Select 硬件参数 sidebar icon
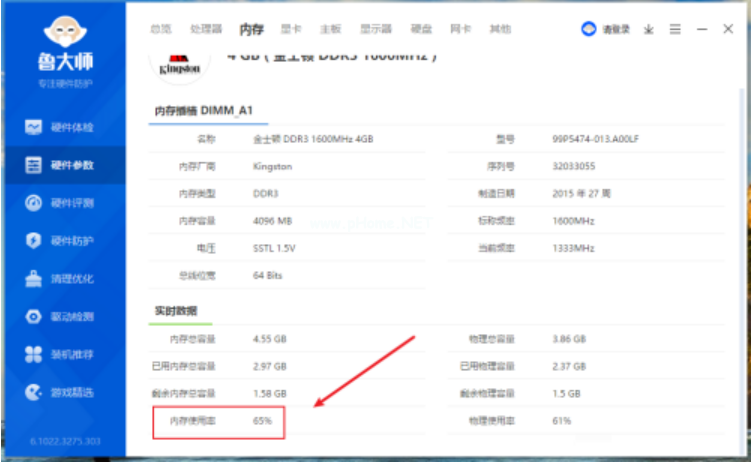Viewport: 753px width, 464px height. (x=34, y=165)
